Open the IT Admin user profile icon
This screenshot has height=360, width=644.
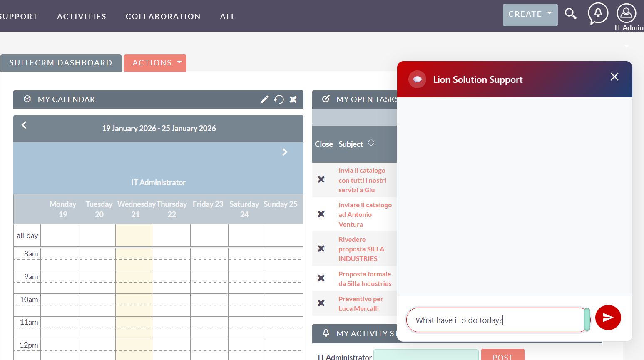coord(626,13)
